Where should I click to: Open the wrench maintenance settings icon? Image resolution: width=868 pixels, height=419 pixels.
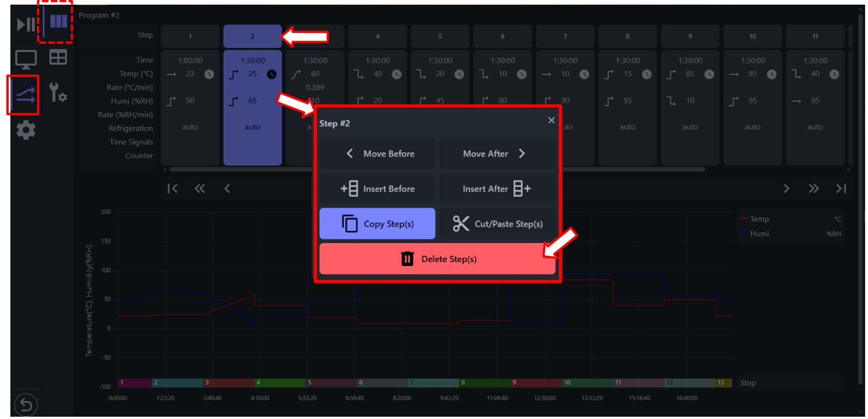click(58, 92)
